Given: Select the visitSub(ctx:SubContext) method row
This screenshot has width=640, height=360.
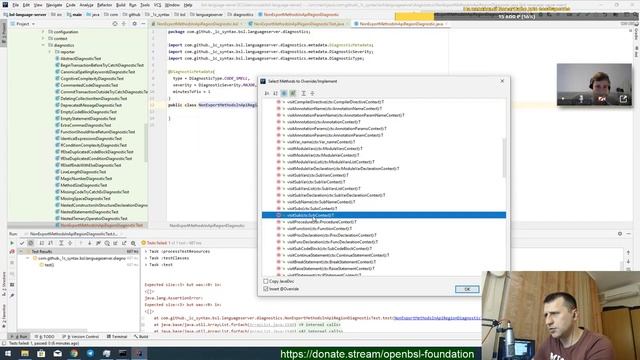Looking at the screenshot, I should pos(384,215).
